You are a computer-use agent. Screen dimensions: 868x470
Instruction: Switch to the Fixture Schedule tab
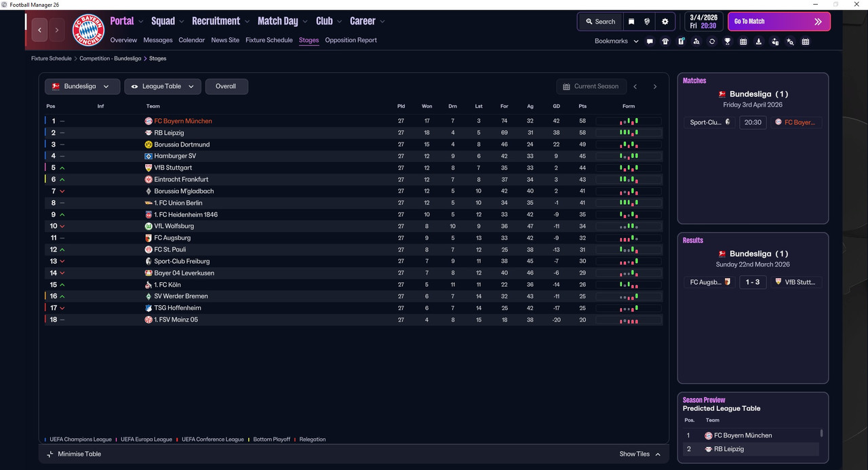click(x=269, y=40)
